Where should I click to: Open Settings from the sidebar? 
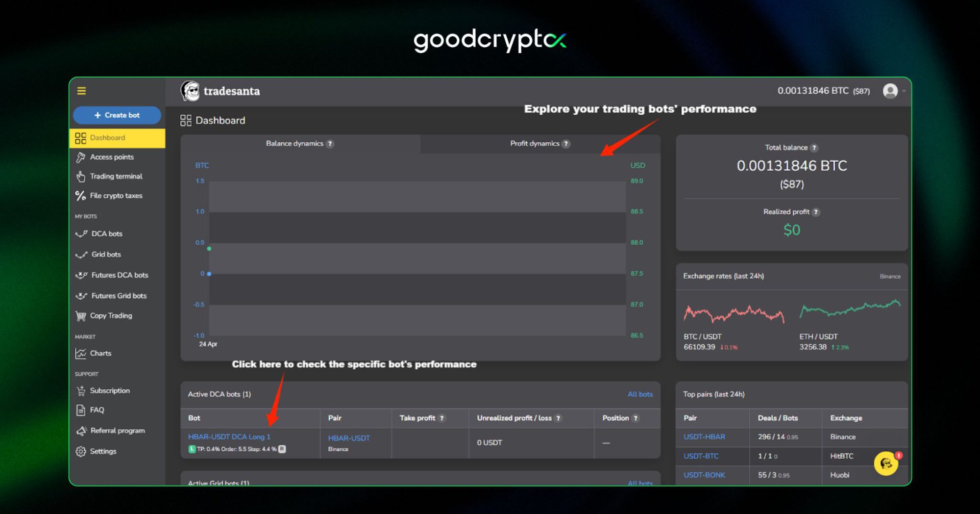103,451
